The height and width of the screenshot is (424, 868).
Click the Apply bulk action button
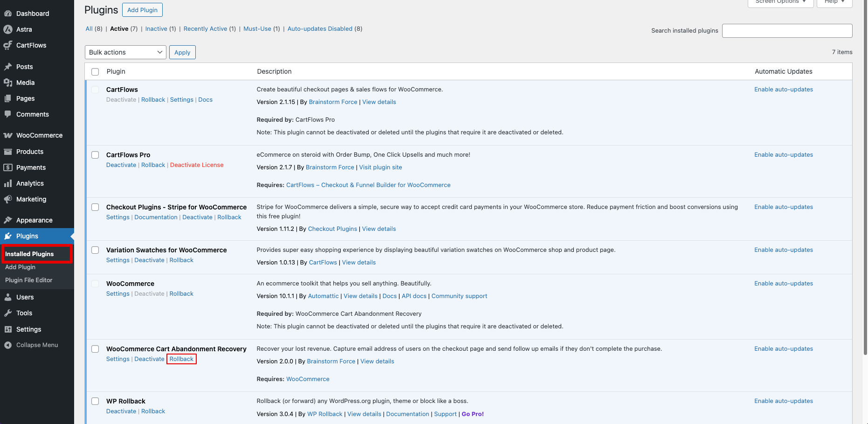pos(182,52)
